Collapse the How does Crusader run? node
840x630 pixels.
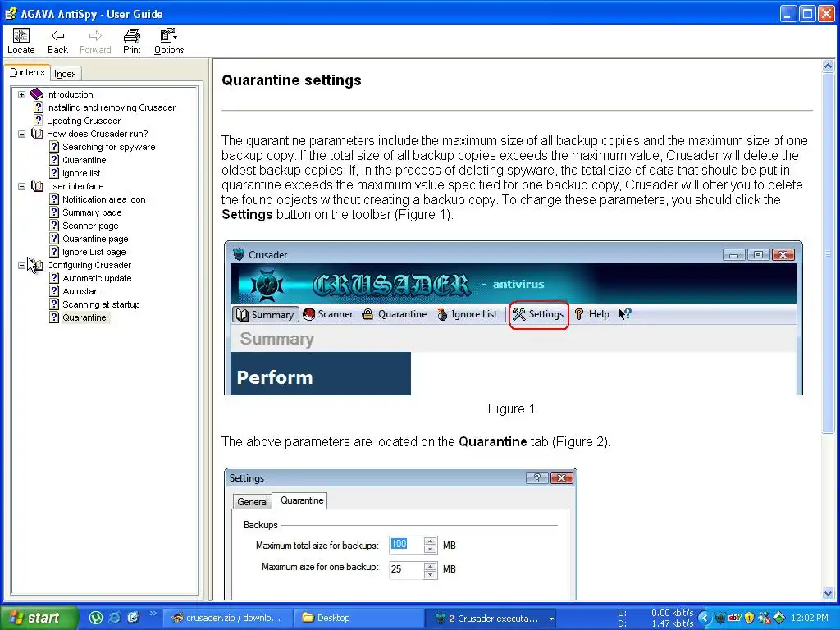[21, 134]
